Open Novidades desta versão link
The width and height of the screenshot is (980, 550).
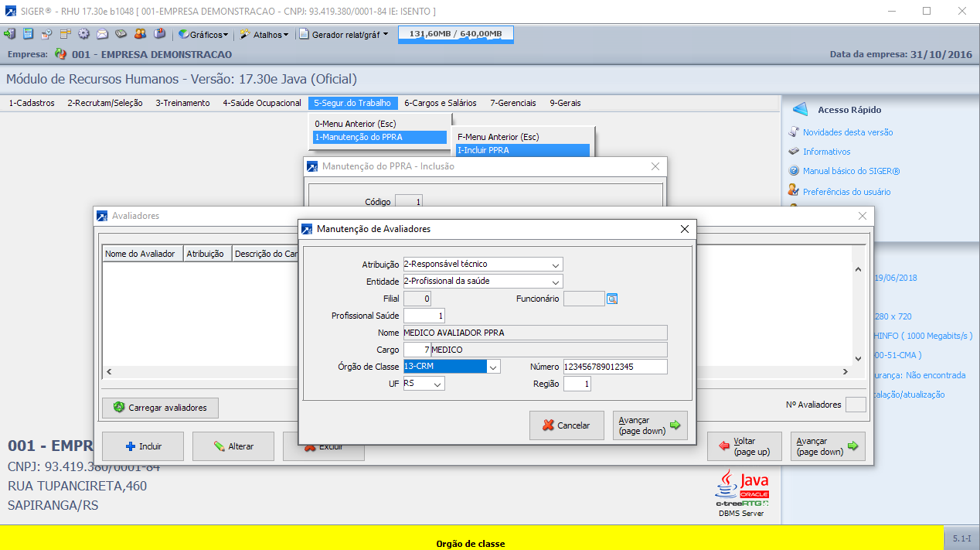(847, 132)
